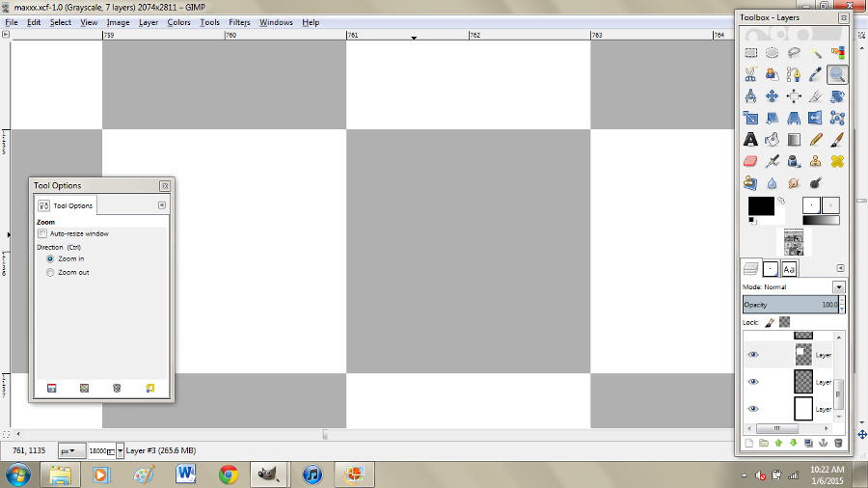Screen dimensions: 868x488
Task: Delete layer using the trash icon
Action: (x=838, y=443)
